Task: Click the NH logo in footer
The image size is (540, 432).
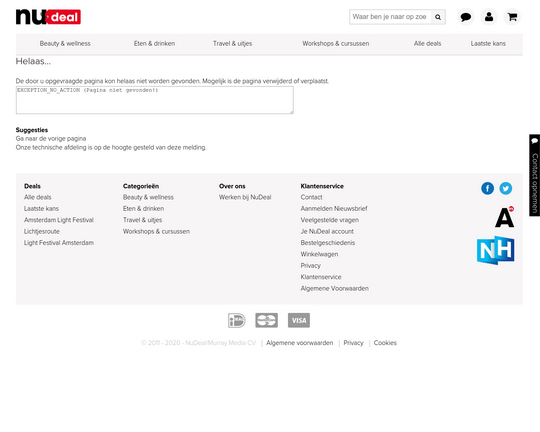Action: coord(496,250)
